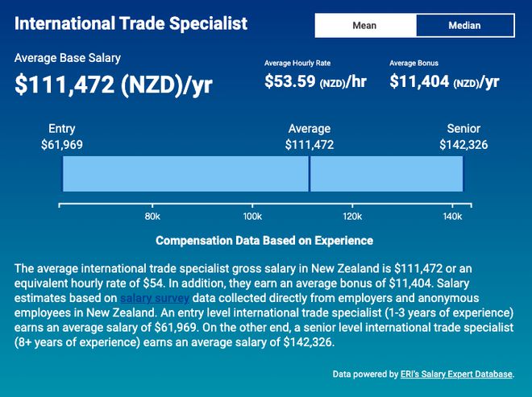Select the Mean toggle option
Screen dimensions: 532x397
tap(365, 26)
